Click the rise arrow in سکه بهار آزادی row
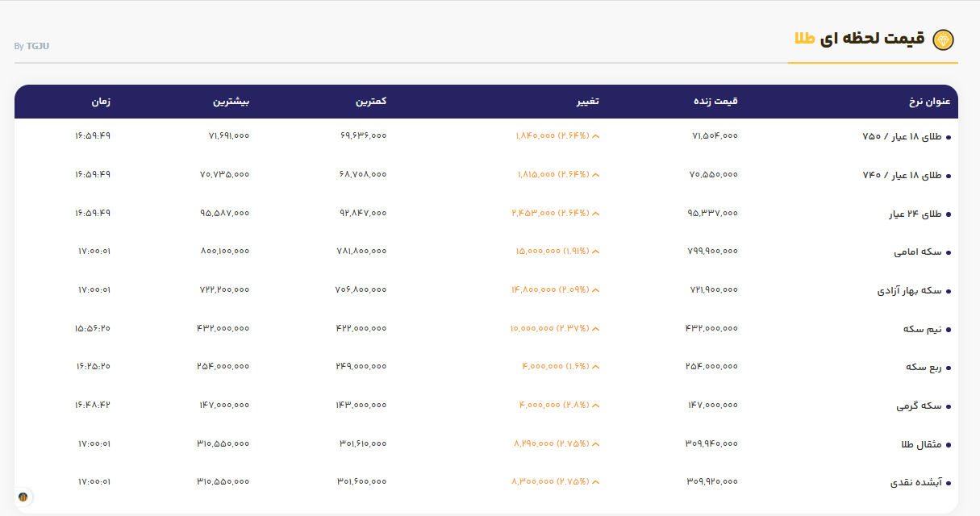The image size is (980, 516). click(x=596, y=289)
